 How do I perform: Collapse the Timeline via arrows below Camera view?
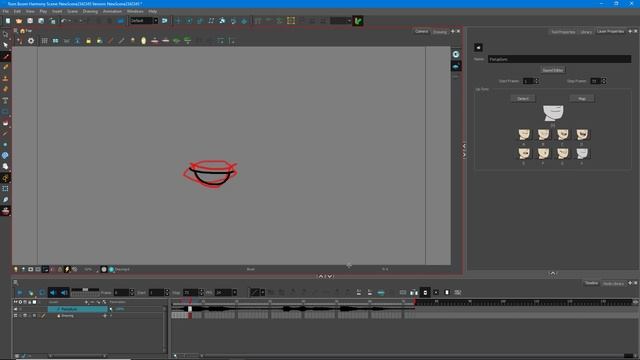(x=325, y=276)
